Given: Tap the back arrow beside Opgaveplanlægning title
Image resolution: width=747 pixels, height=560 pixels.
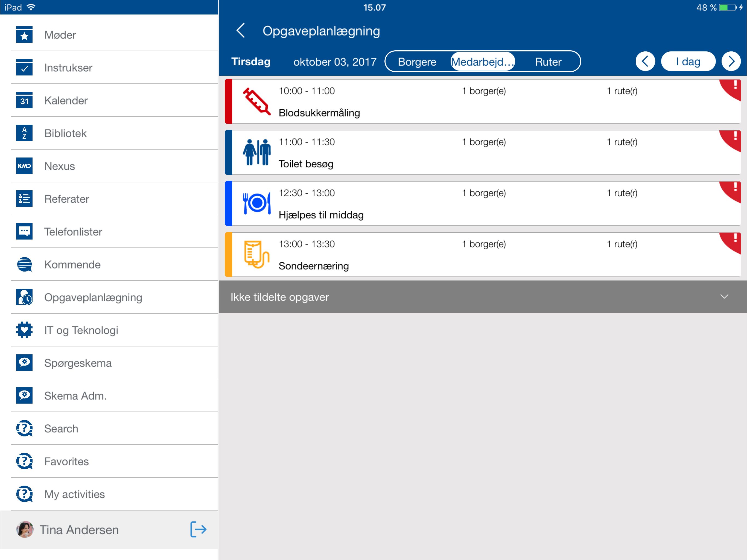Looking at the screenshot, I should point(240,31).
